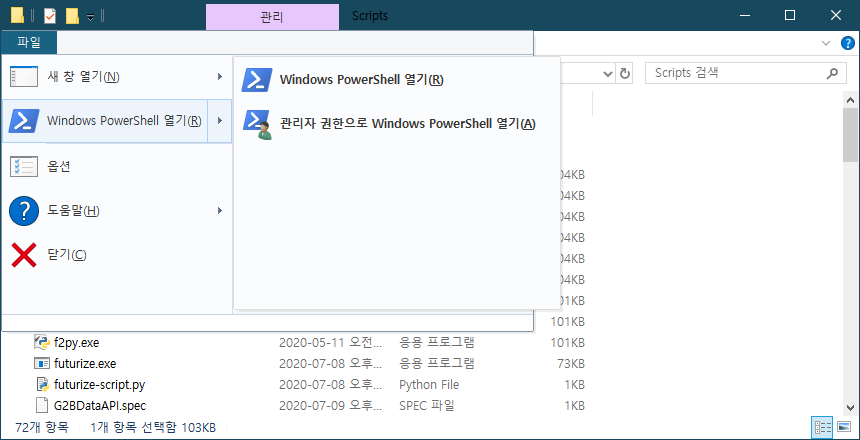860x440 pixels.
Task: Click the scroll up arrow of file list
Action: point(851,100)
